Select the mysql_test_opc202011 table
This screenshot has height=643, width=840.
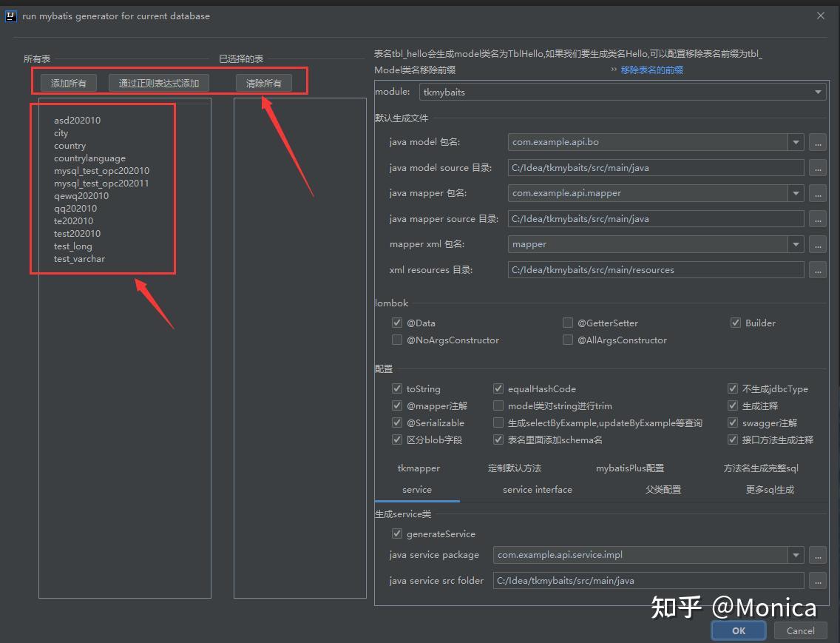point(101,184)
